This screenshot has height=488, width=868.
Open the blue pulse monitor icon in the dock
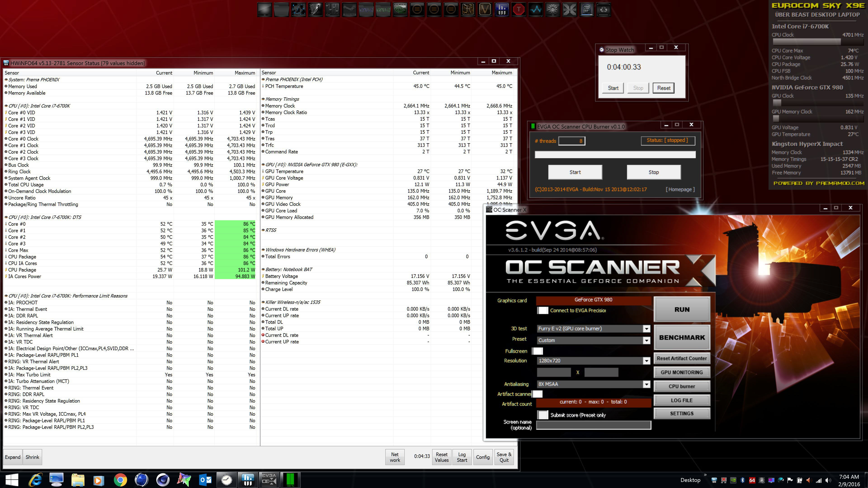(536, 10)
